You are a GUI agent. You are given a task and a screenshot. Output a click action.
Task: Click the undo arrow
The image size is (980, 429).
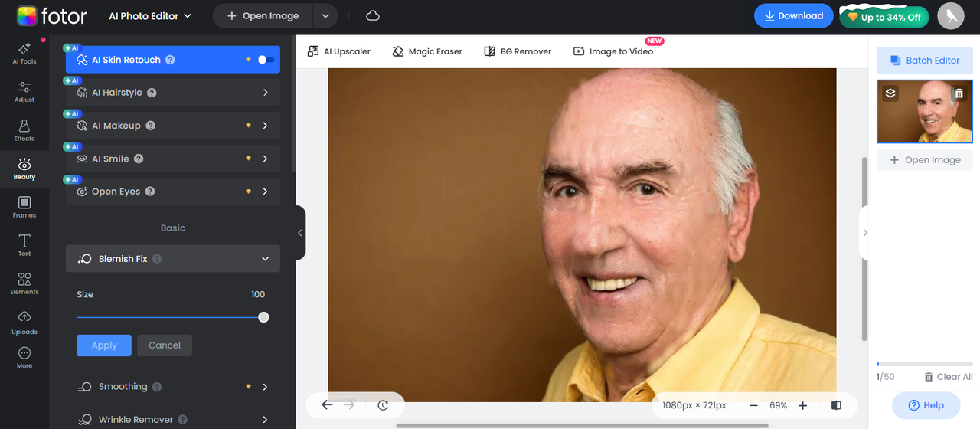point(327,404)
